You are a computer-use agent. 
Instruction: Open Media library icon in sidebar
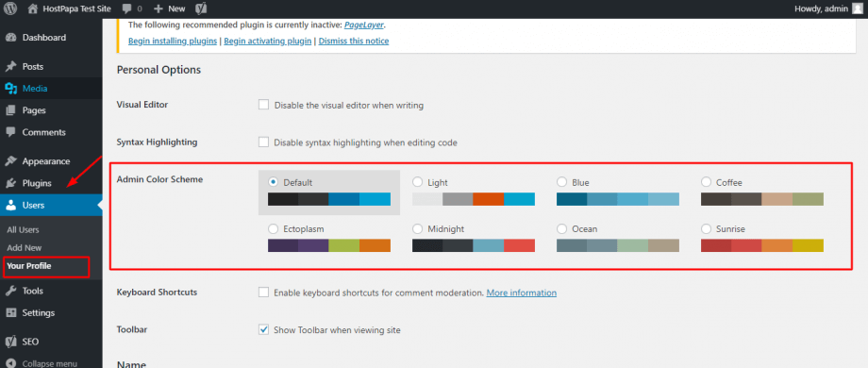coord(10,89)
